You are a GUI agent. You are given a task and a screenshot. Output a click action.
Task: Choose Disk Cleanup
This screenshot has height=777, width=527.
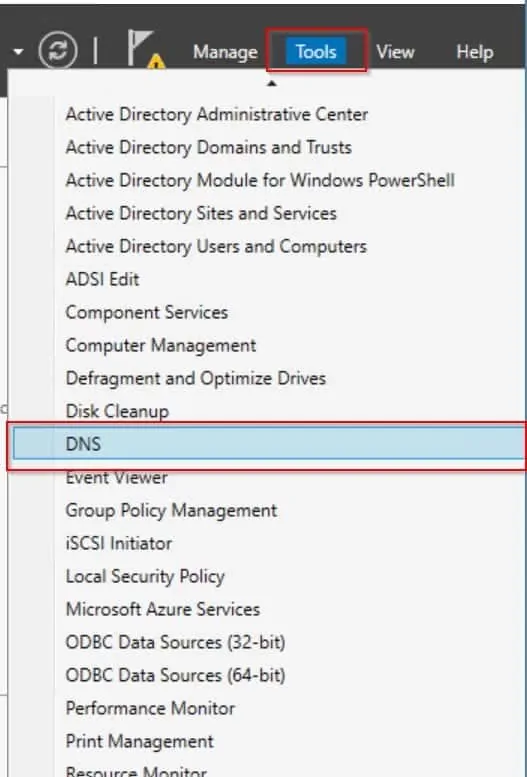click(117, 411)
